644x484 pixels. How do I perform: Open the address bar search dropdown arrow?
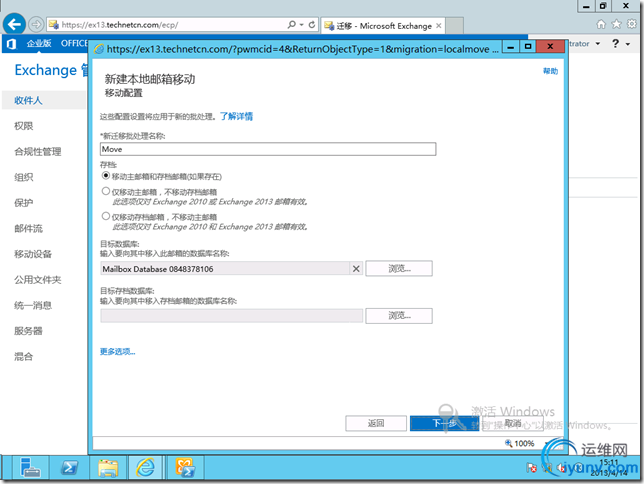pyautogui.click(x=301, y=25)
